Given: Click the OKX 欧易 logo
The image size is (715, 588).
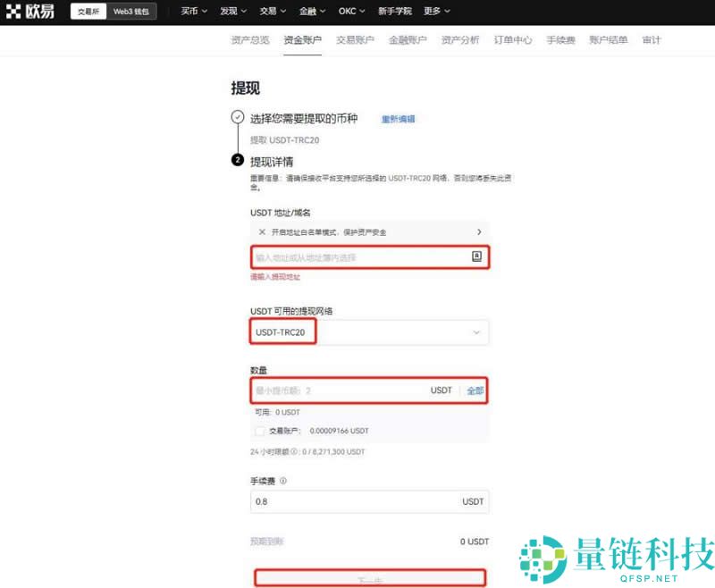Looking at the screenshot, I should [x=30, y=12].
